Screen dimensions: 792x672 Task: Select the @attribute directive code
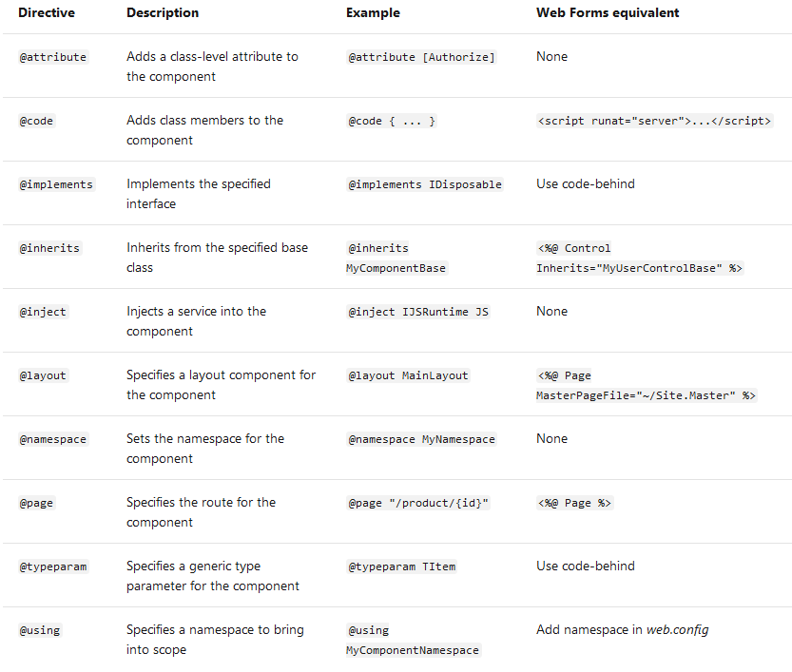pos(53,57)
